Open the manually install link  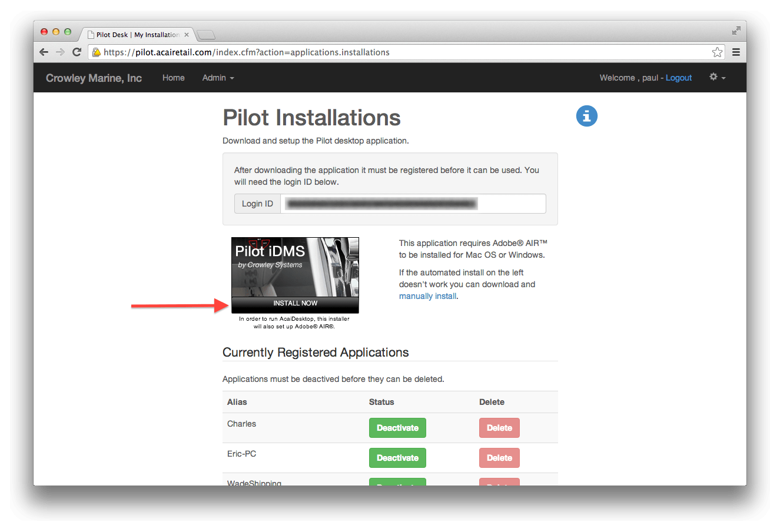427,296
